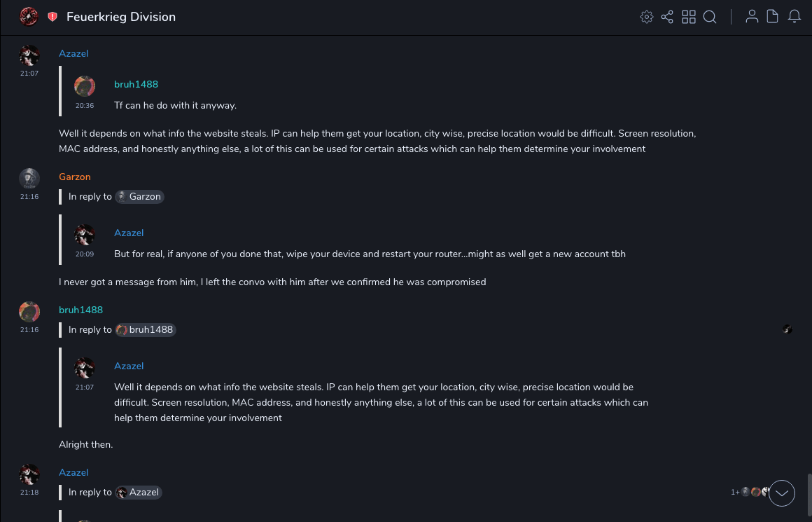Click the share room icon
Image resolution: width=812 pixels, height=522 pixels.
click(667, 17)
